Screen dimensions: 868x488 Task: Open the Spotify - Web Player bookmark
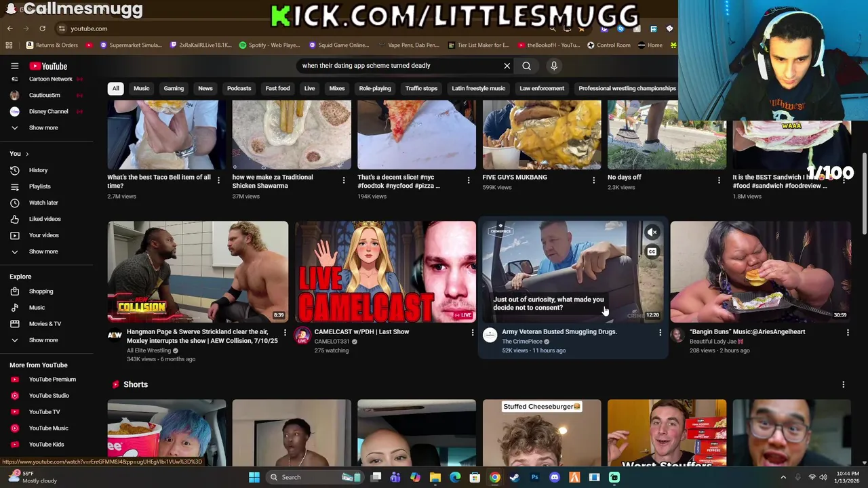click(x=269, y=45)
